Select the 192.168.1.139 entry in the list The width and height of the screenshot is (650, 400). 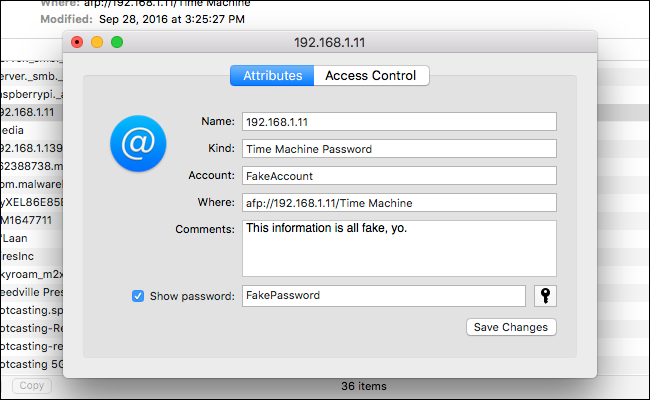tap(32, 147)
